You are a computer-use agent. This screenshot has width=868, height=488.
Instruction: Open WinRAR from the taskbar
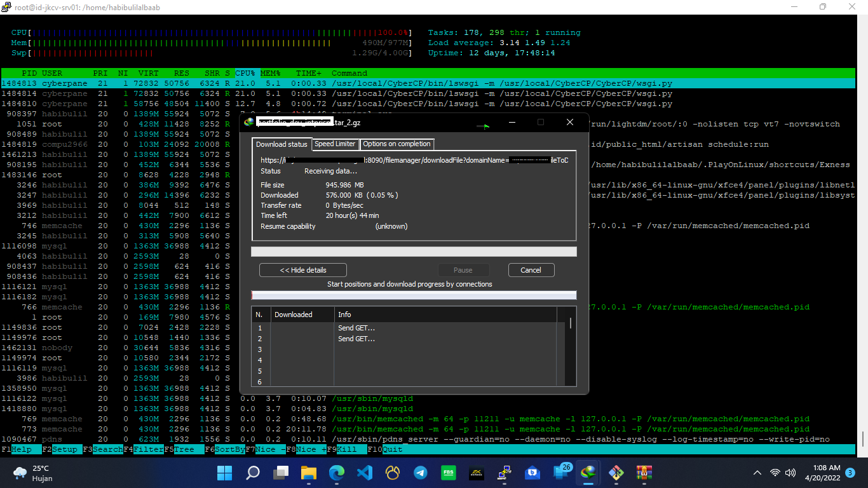pos(644,473)
